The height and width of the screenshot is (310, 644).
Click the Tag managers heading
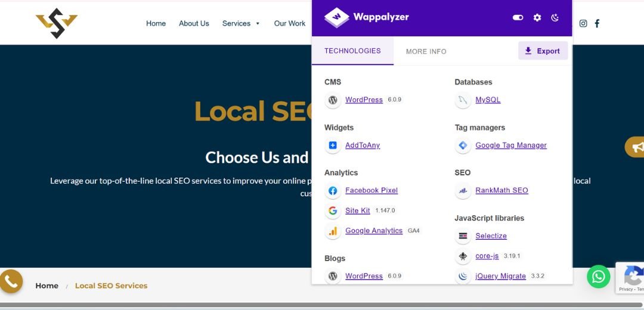click(x=479, y=128)
